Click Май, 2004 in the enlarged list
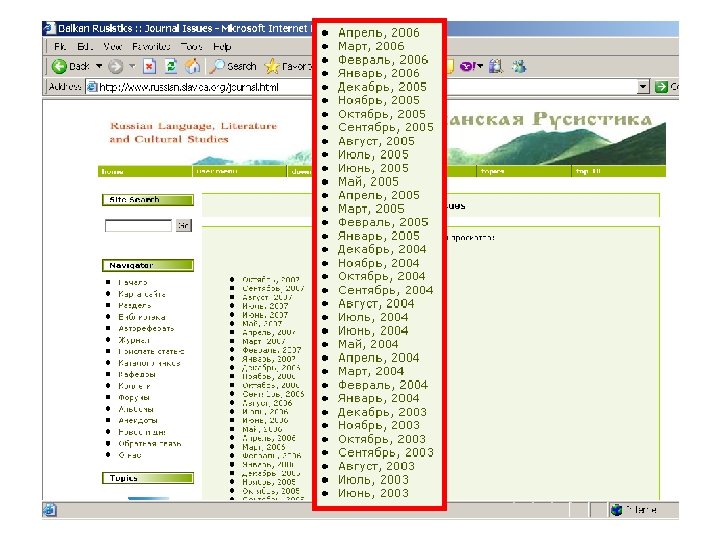 click(368, 344)
